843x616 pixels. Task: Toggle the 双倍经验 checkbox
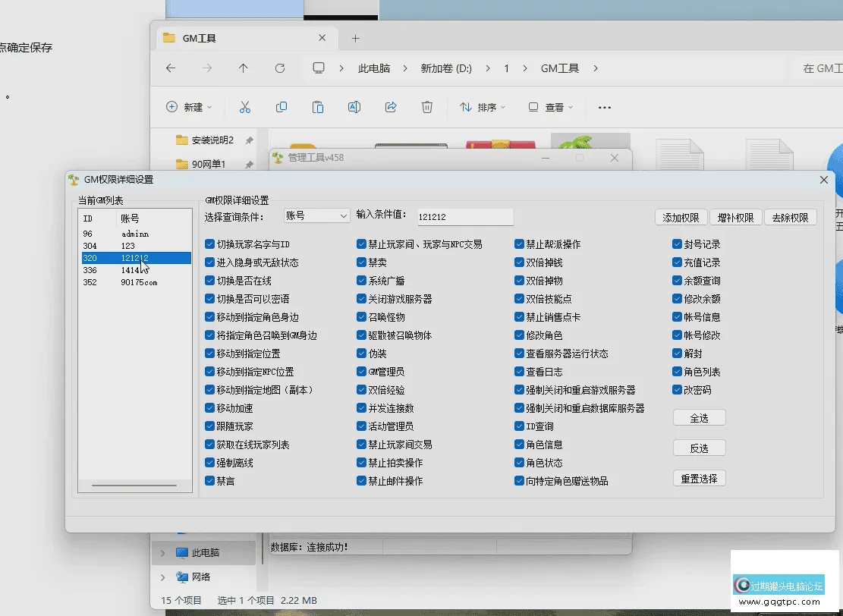pos(362,390)
